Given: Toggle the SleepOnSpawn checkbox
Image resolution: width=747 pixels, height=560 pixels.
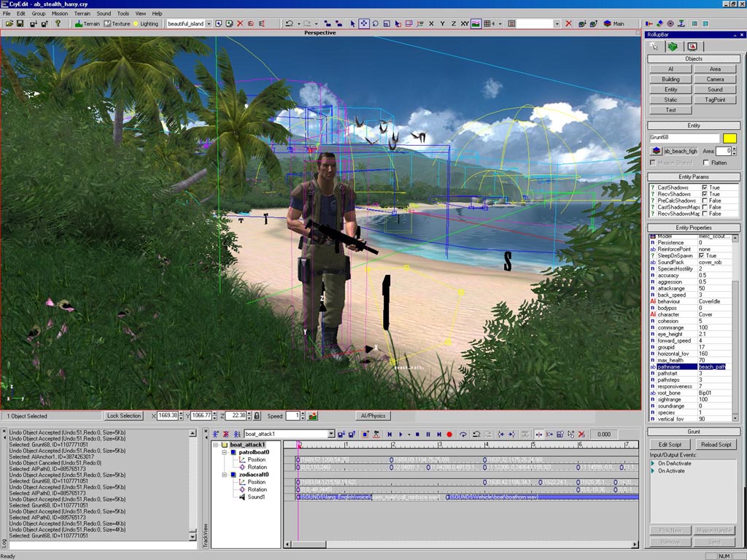Looking at the screenshot, I should pyautogui.click(x=702, y=256).
